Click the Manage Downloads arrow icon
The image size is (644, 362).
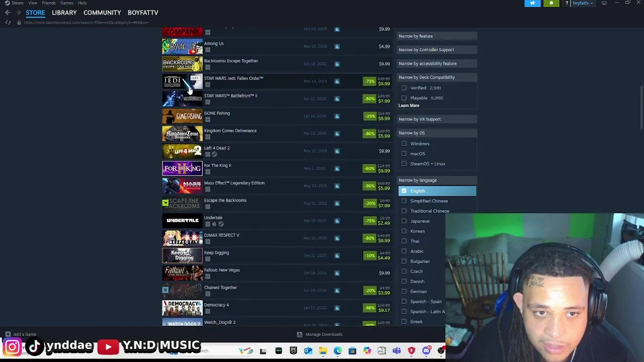(x=299, y=334)
